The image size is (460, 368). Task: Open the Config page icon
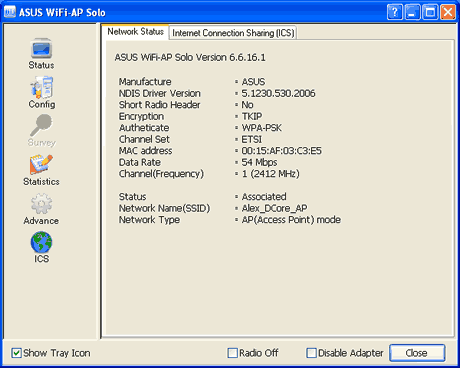pyautogui.click(x=42, y=87)
